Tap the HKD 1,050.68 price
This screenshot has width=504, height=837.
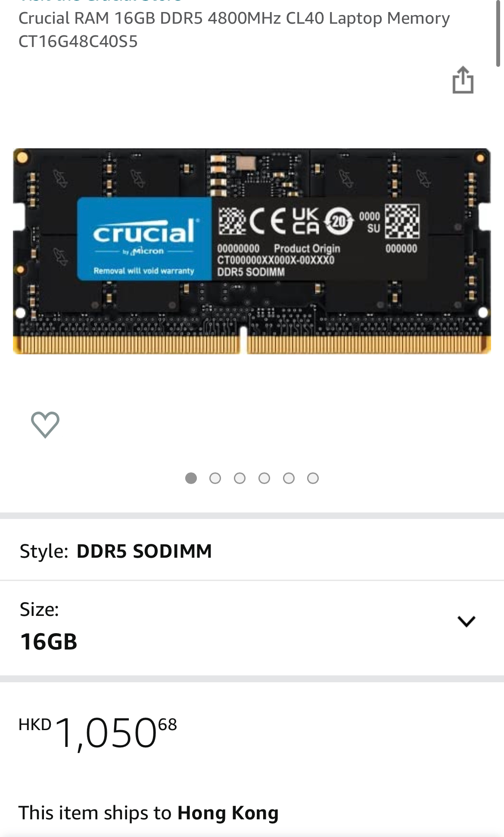tap(98, 733)
